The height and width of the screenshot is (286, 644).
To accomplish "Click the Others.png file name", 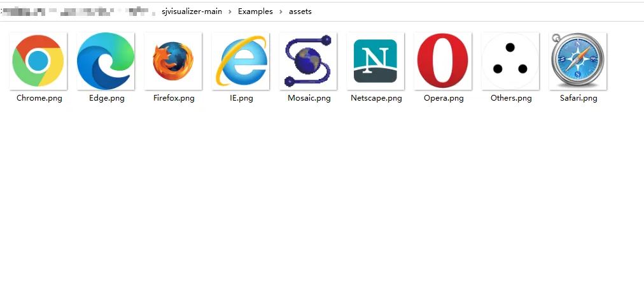I will tap(511, 98).
